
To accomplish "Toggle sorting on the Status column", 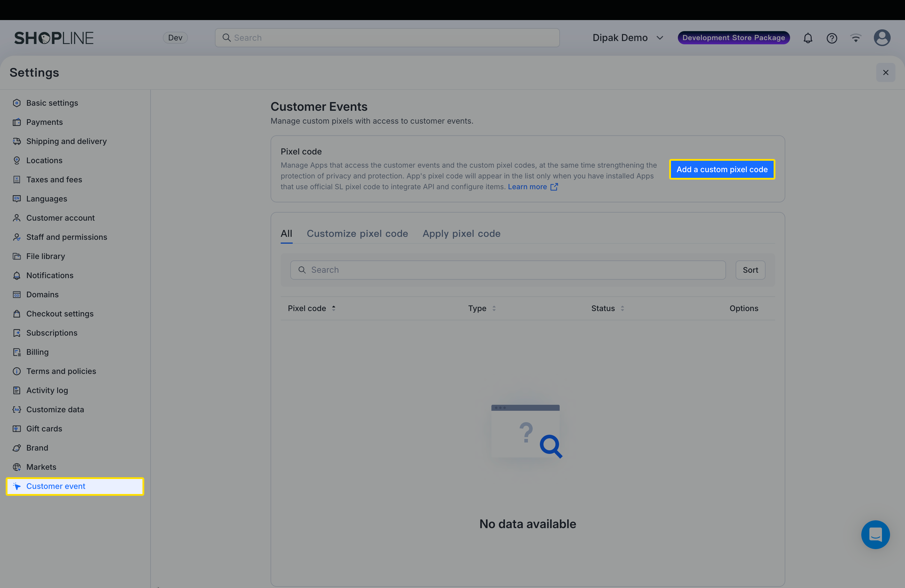I will coord(622,308).
